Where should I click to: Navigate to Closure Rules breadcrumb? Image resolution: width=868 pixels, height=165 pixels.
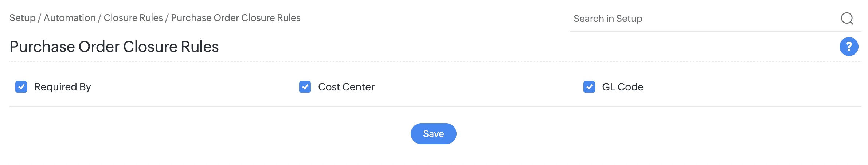pyautogui.click(x=133, y=18)
